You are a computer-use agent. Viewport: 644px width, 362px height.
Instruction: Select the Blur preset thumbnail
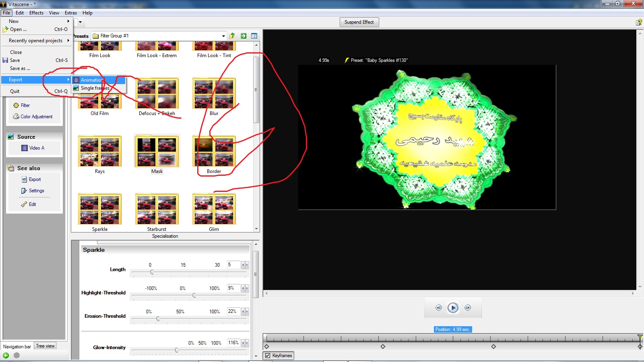tap(214, 94)
